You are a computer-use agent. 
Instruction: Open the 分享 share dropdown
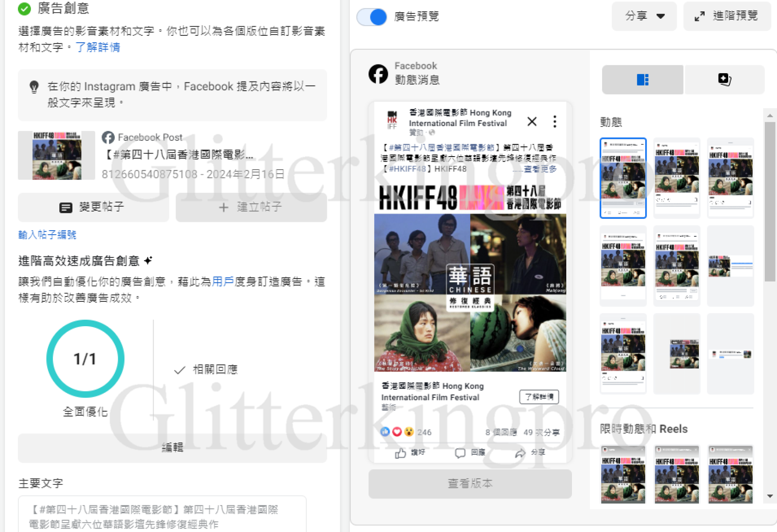pyautogui.click(x=644, y=16)
